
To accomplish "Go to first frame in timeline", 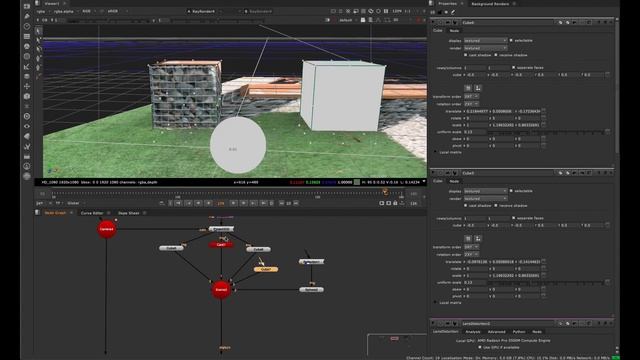I will [178, 203].
